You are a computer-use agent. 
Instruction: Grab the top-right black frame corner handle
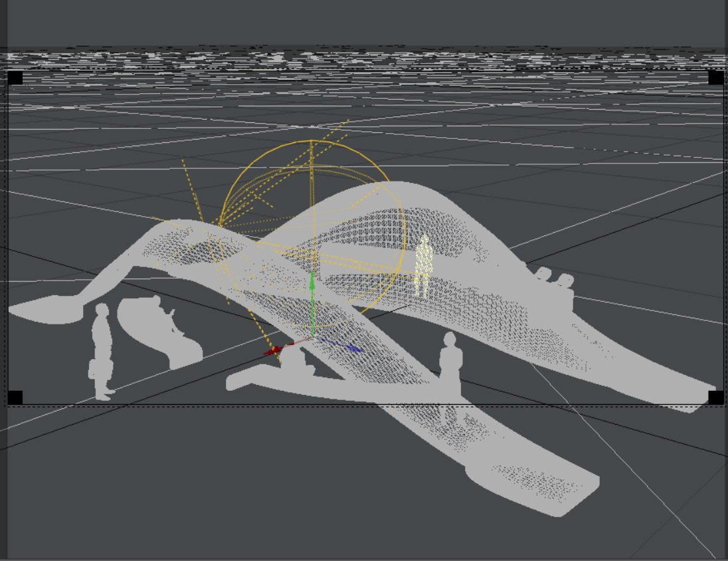tap(715, 78)
